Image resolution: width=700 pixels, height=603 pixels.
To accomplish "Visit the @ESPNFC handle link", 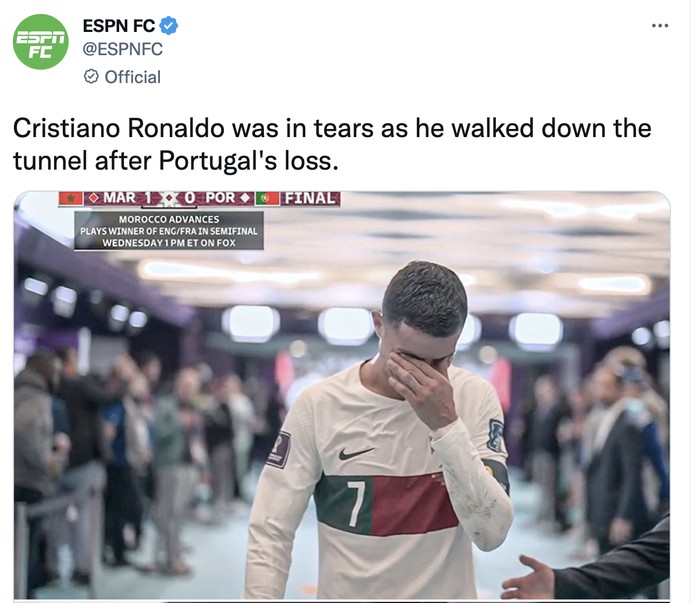I will (122, 49).
